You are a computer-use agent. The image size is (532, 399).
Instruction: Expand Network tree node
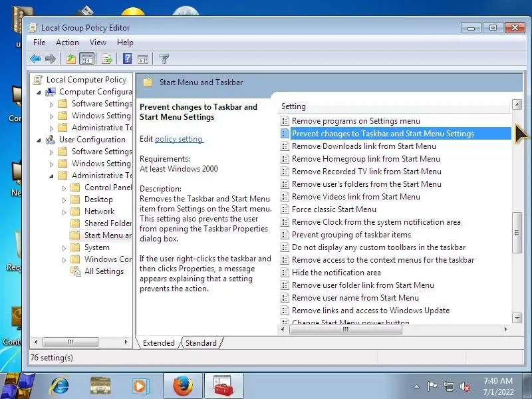tap(64, 212)
